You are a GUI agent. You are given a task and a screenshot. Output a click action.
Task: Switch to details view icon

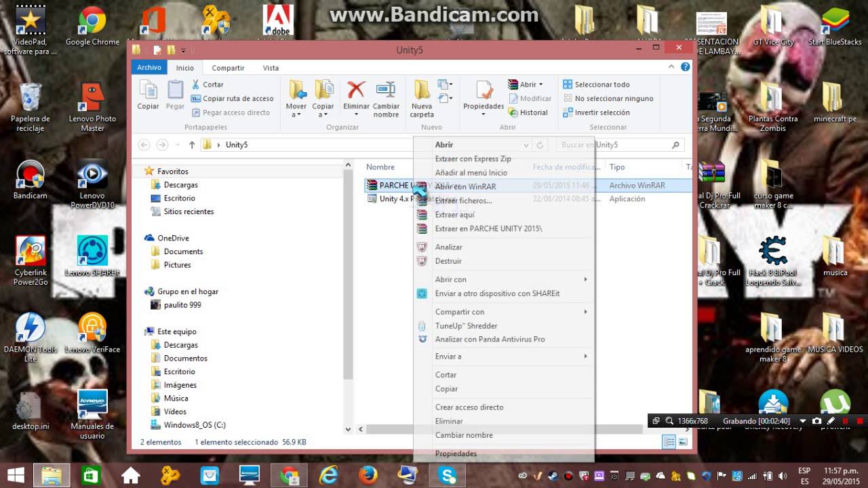[668, 442]
